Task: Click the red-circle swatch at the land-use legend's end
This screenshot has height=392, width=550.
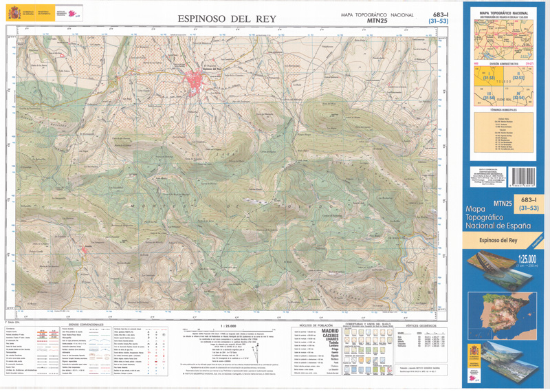Action: click(x=389, y=371)
